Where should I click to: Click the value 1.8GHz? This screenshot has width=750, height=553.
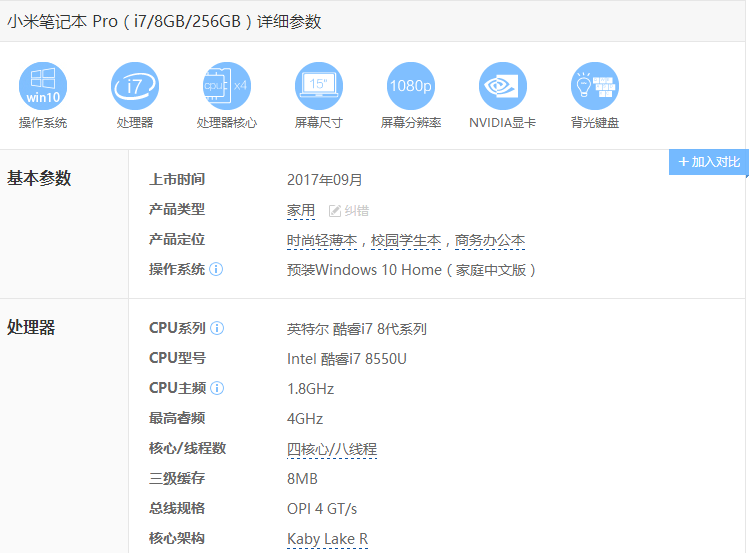310,389
